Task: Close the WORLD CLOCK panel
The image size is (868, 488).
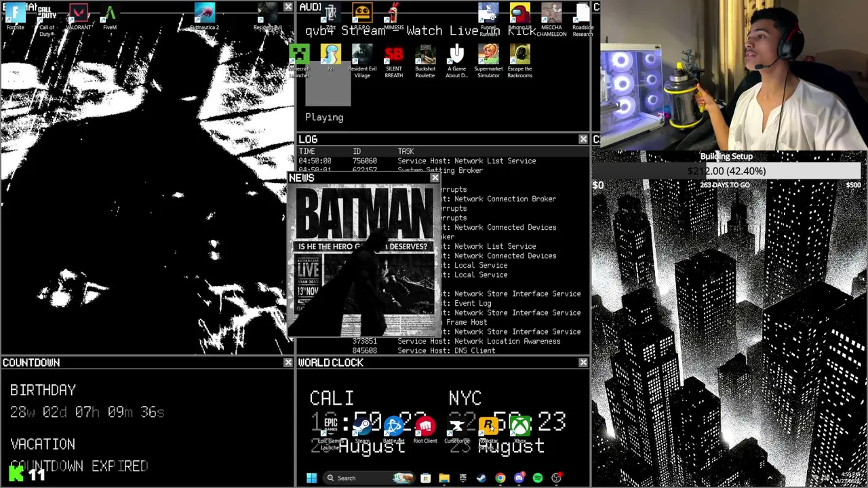Action: point(583,363)
